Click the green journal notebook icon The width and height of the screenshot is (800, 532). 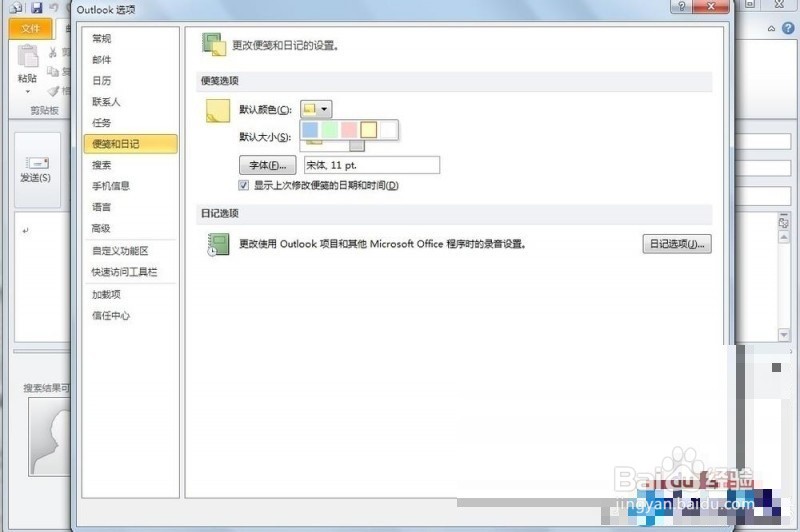click(x=218, y=244)
